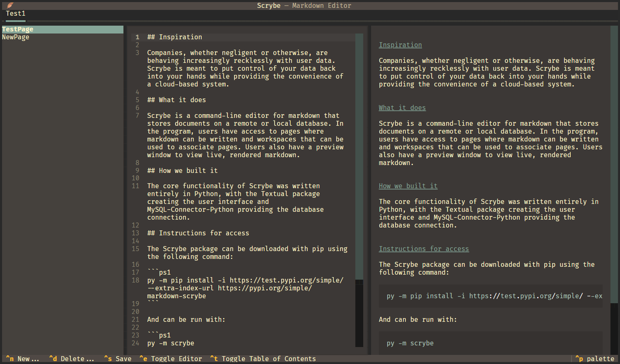The width and height of the screenshot is (620, 364).
Task: Click 'py -m scrybe' line in editor
Action: 171,343
